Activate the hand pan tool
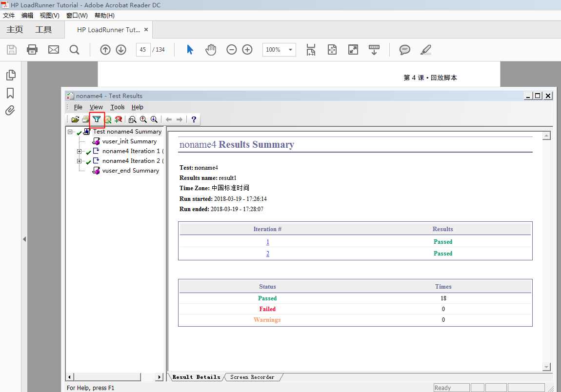The height and width of the screenshot is (392, 561). click(x=211, y=49)
